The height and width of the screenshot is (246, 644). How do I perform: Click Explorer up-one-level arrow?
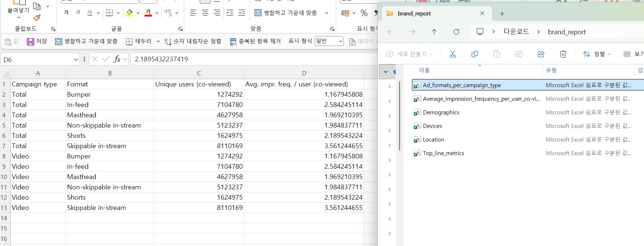click(x=434, y=32)
